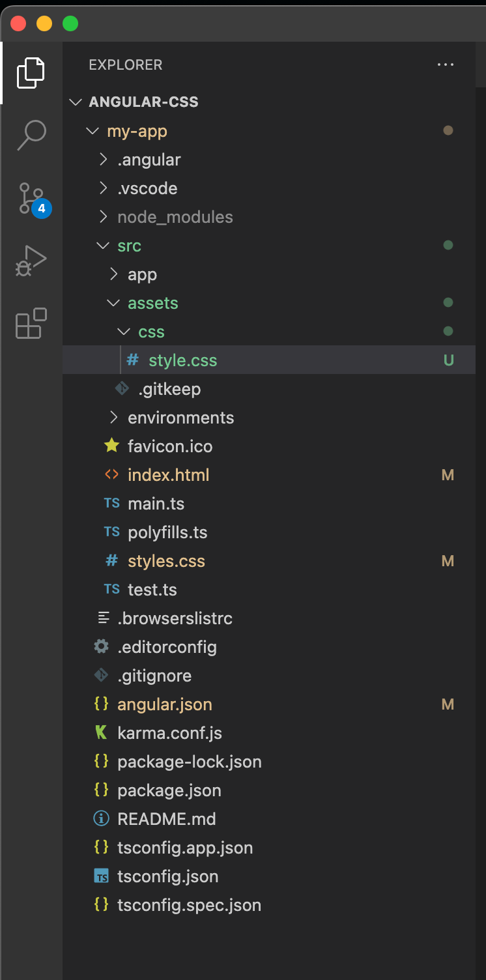Click the Karma icon beside karma.conf.js
This screenshot has width=486, height=980.
point(102,732)
